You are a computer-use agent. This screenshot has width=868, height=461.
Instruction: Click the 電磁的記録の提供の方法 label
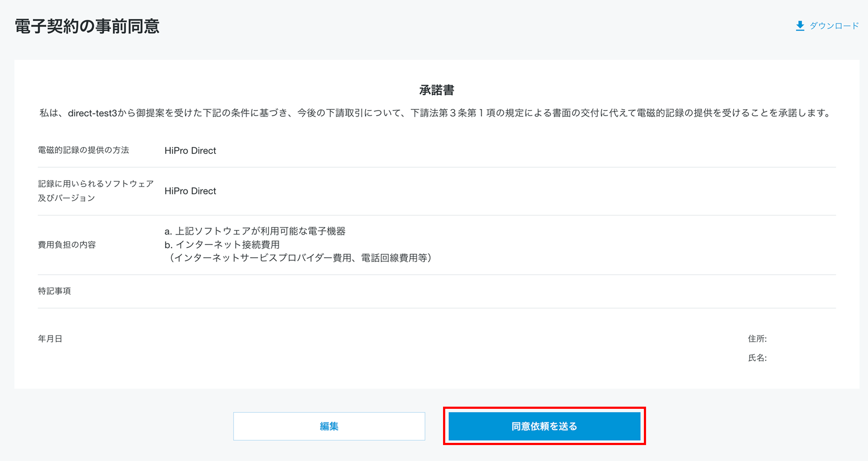[x=84, y=150]
